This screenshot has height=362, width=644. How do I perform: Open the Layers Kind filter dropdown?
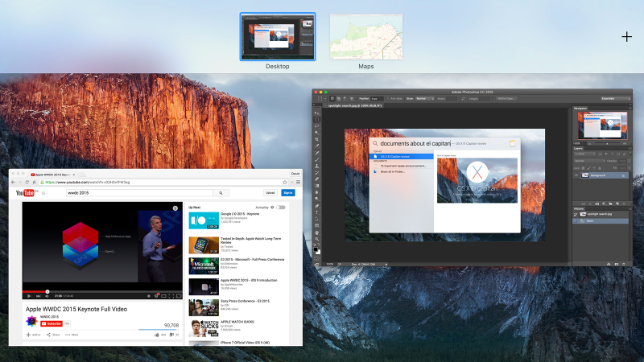pyautogui.click(x=585, y=154)
